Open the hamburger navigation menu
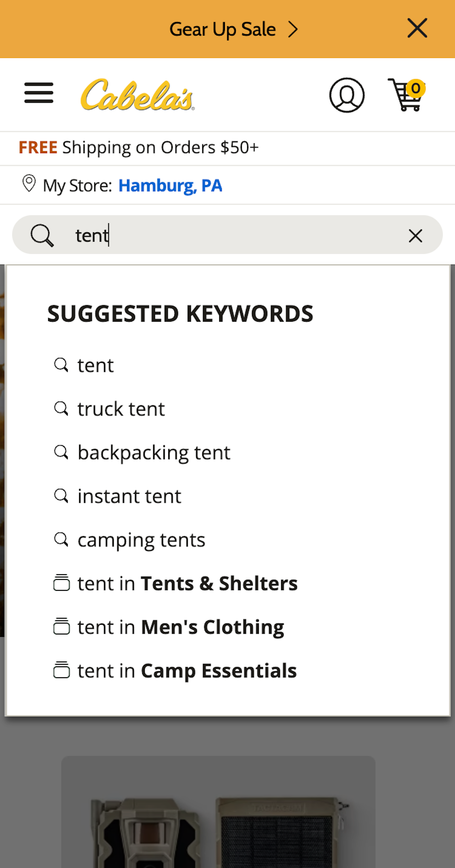 coord(38,93)
